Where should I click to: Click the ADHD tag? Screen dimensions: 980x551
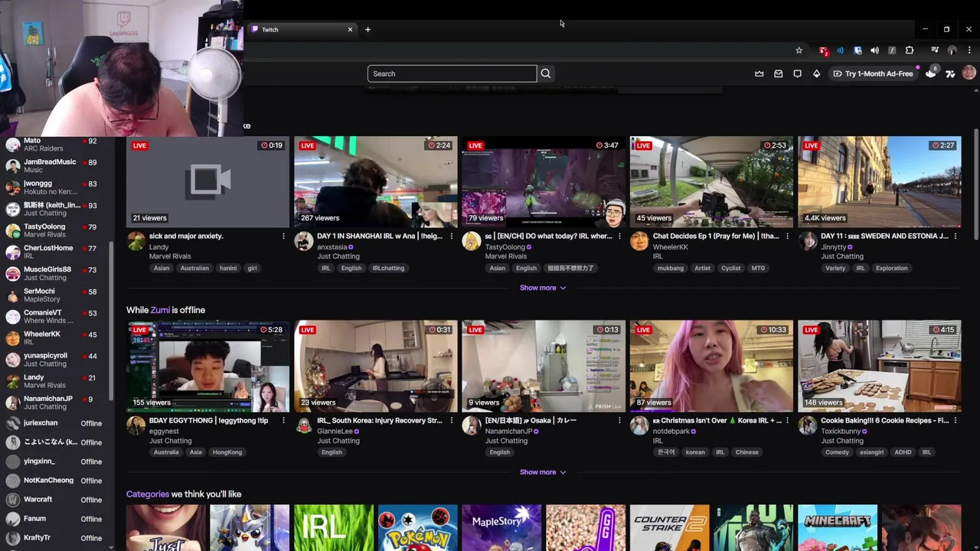click(903, 452)
